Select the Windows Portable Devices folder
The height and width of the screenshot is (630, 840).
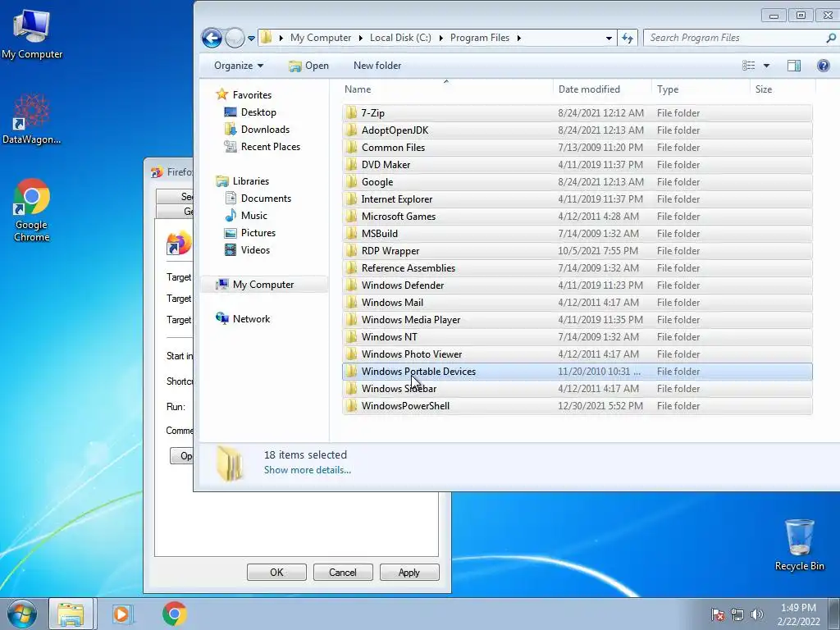pos(577,372)
